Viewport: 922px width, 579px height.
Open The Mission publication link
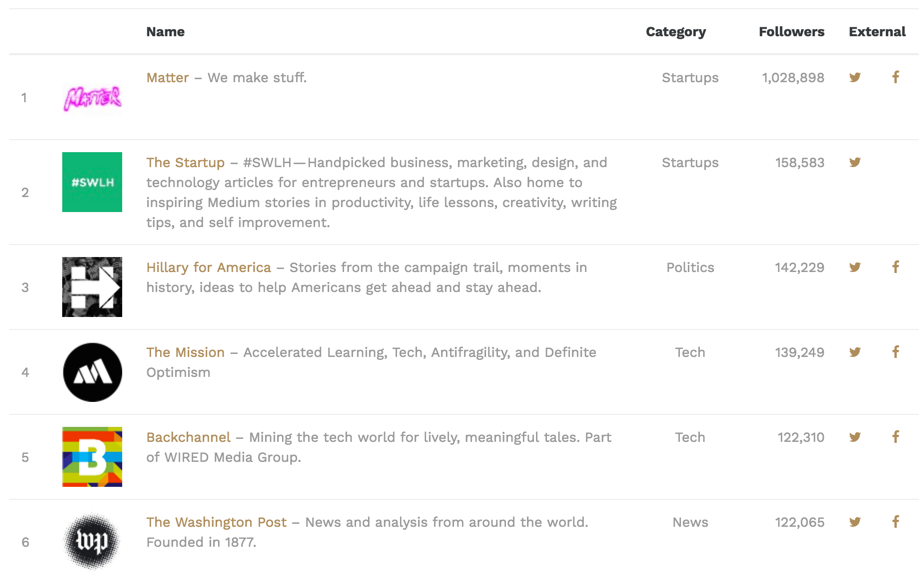click(185, 353)
